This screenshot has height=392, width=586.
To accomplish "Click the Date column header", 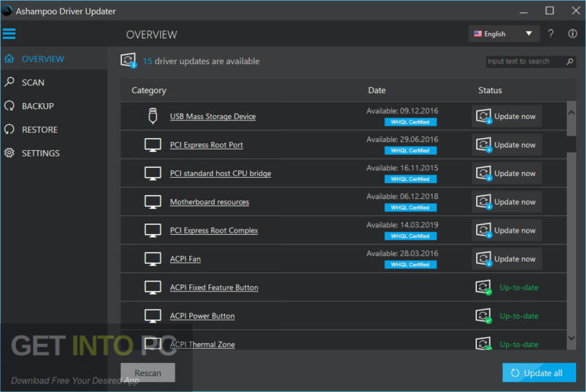I will [x=377, y=90].
